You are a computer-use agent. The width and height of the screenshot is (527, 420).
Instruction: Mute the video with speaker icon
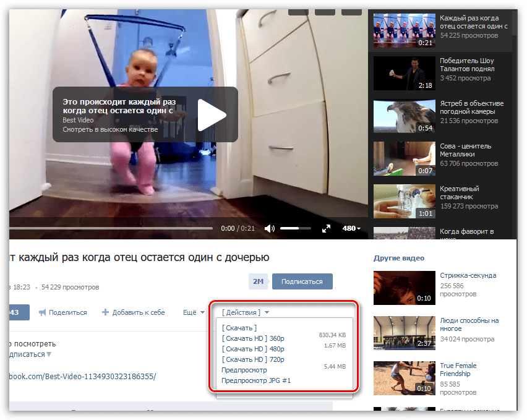pyautogui.click(x=269, y=228)
